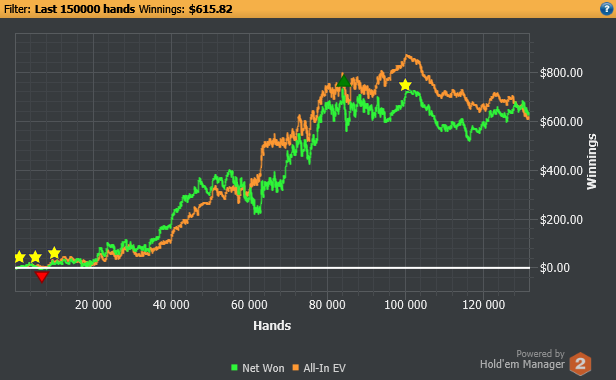Open the help question-mark icon
616x380 pixels.
point(607,9)
